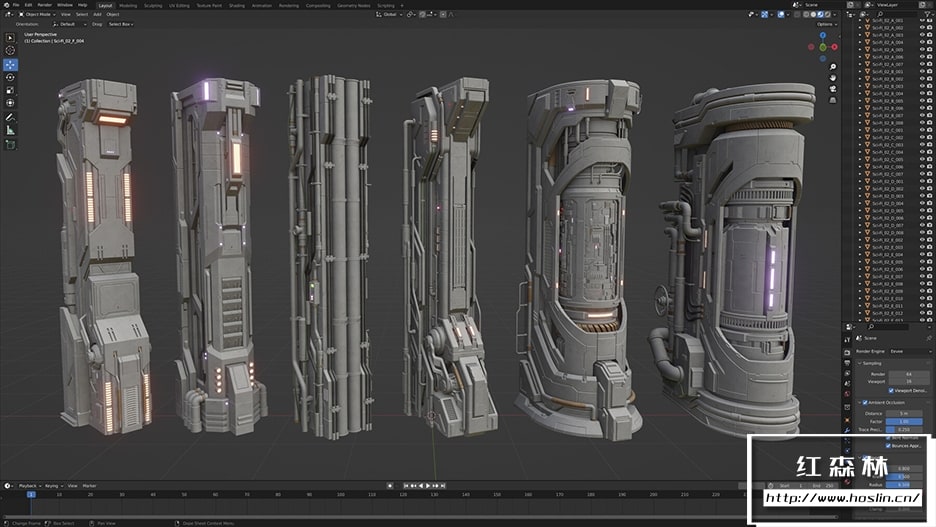Image resolution: width=936 pixels, height=527 pixels.
Task: Hide Sci-Fi_02_A_001 with its eye icon
Action: 921,20
